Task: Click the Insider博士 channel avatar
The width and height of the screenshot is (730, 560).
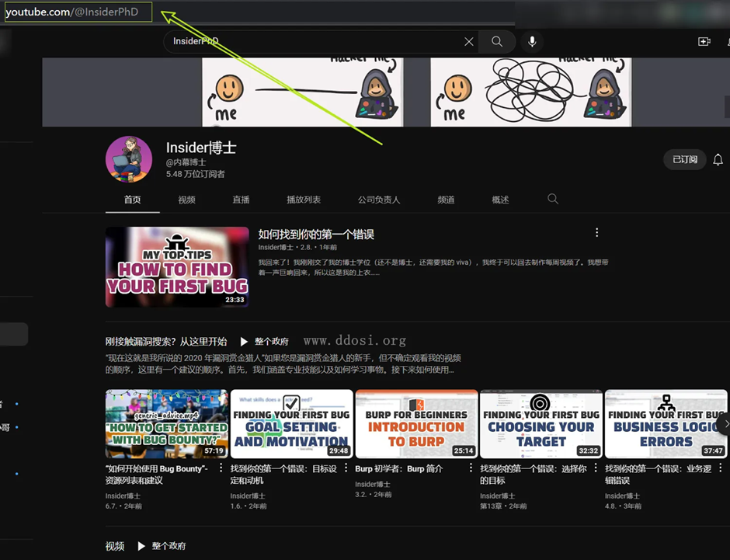Action: [x=128, y=159]
